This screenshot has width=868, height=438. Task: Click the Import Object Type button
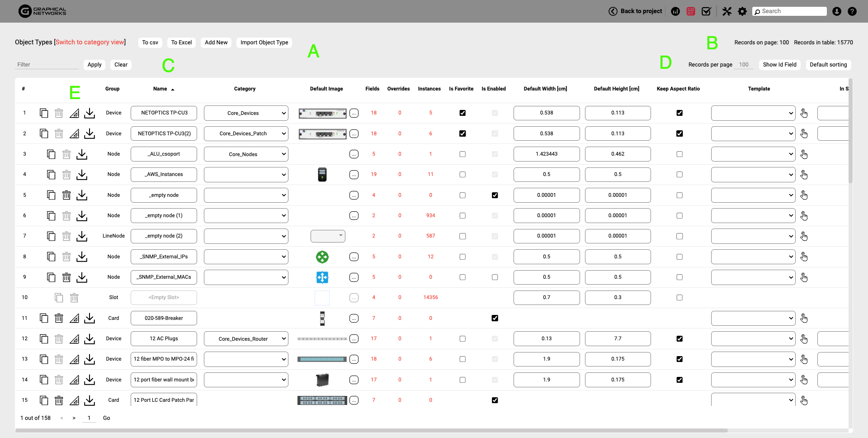click(x=264, y=43)
